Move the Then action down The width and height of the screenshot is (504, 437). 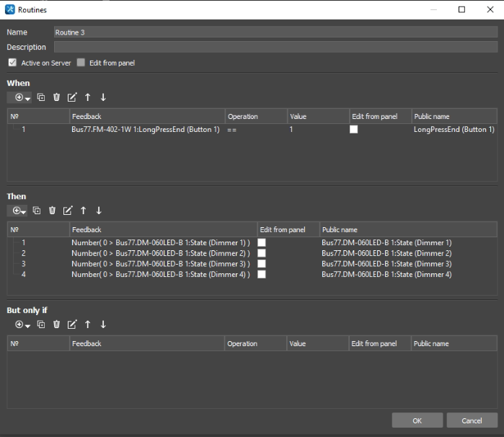pos(99,211)
